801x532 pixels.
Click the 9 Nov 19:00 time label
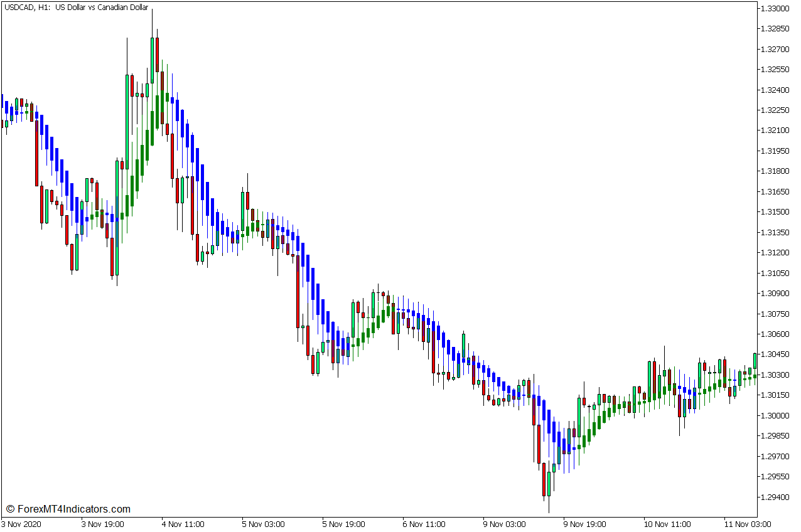tap(584, 524)
